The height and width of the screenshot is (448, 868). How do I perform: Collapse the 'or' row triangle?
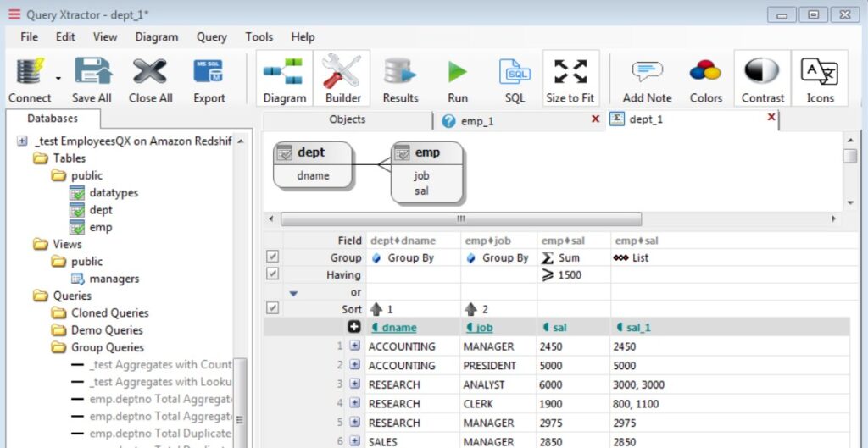(293, 294)
